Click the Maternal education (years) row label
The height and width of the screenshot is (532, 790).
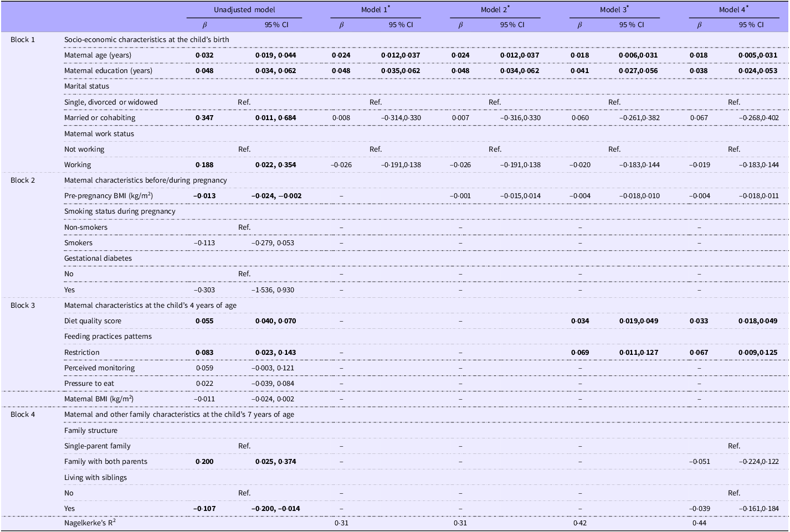(x=108, y=71)
